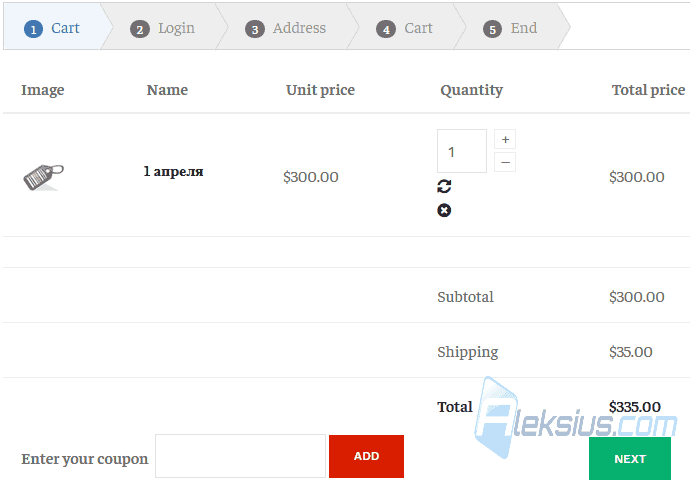The height and width of the screenshot is (486, 690).
Task: Click the step 3 number badge
Action: click(x=255, y=29)
